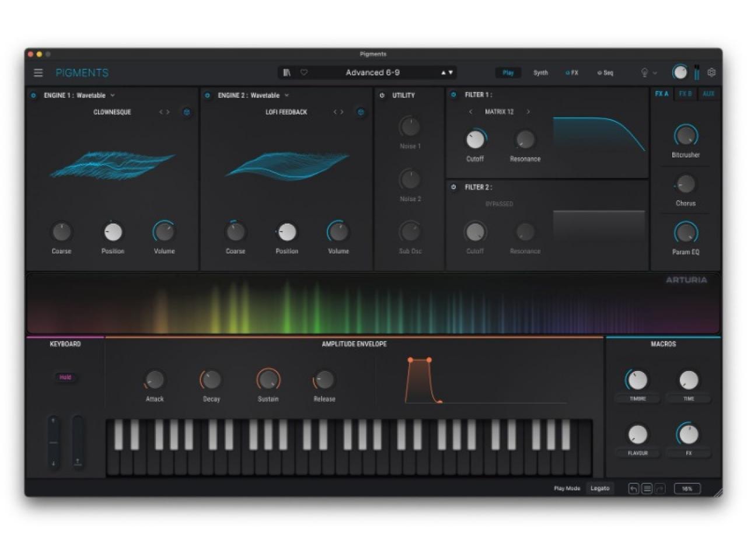Click the Sub Osc knob in Utility
Viewport: 747px width, 560px height.
click(x=410, y=232)
